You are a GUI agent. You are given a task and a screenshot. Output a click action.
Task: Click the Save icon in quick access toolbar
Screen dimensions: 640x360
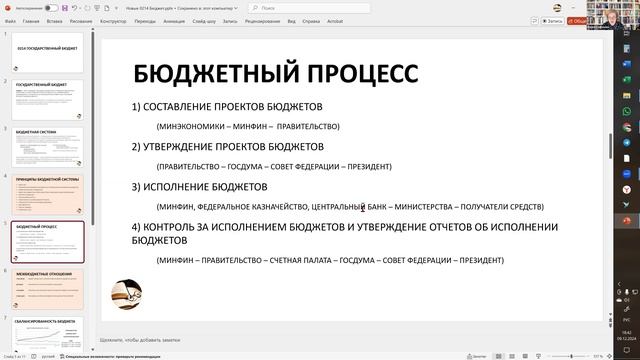64,8
